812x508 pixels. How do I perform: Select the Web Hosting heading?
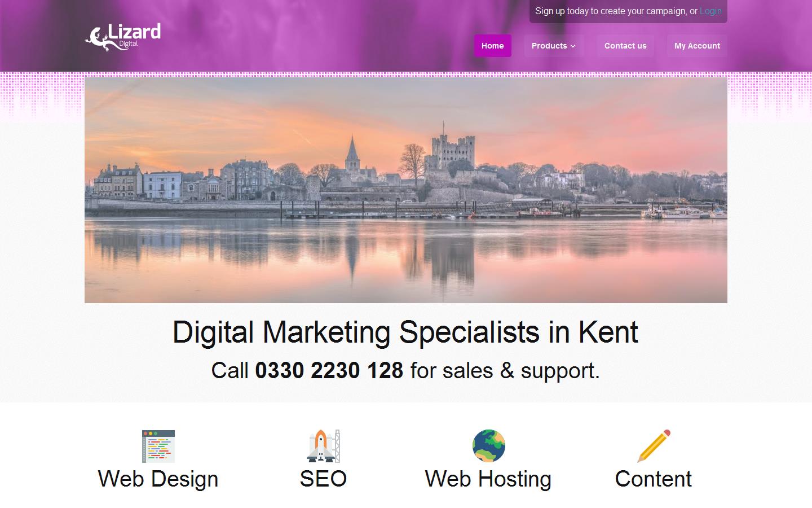click(x=488, y=479)
